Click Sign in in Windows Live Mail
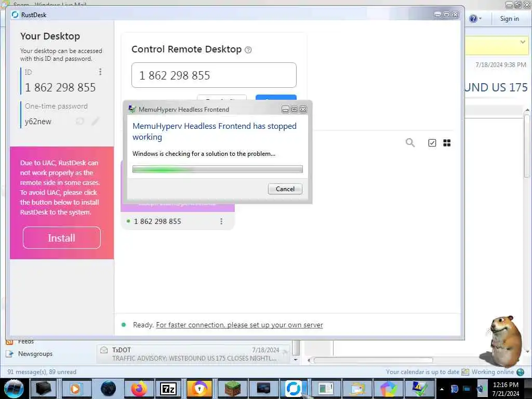This screenshot has height=399, width=532. (509, 19)
